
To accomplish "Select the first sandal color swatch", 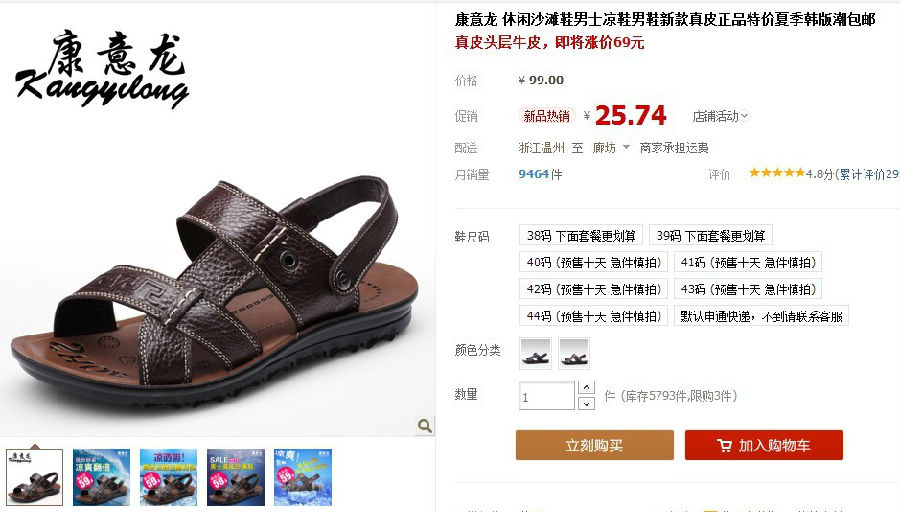I will (536, 354).
